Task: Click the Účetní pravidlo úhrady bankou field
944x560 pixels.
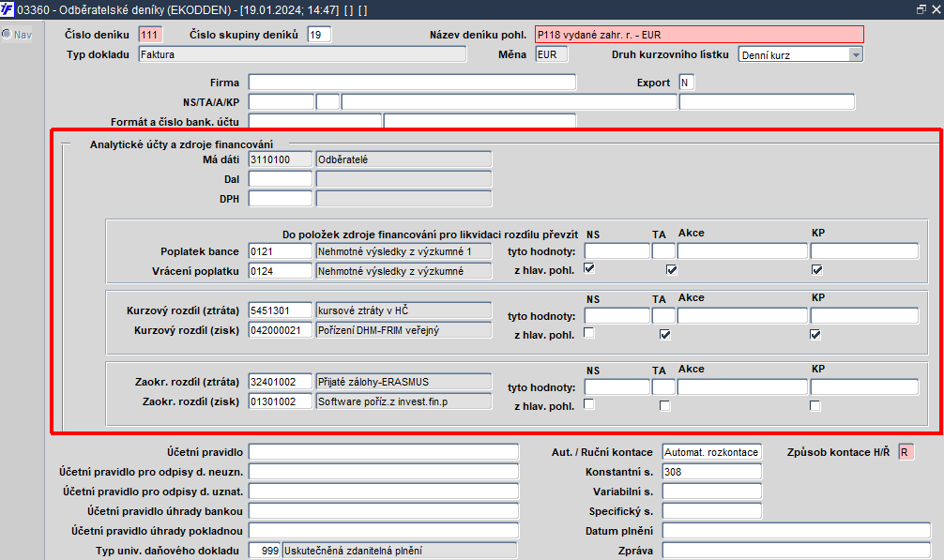Action: (x=384, y=511)
